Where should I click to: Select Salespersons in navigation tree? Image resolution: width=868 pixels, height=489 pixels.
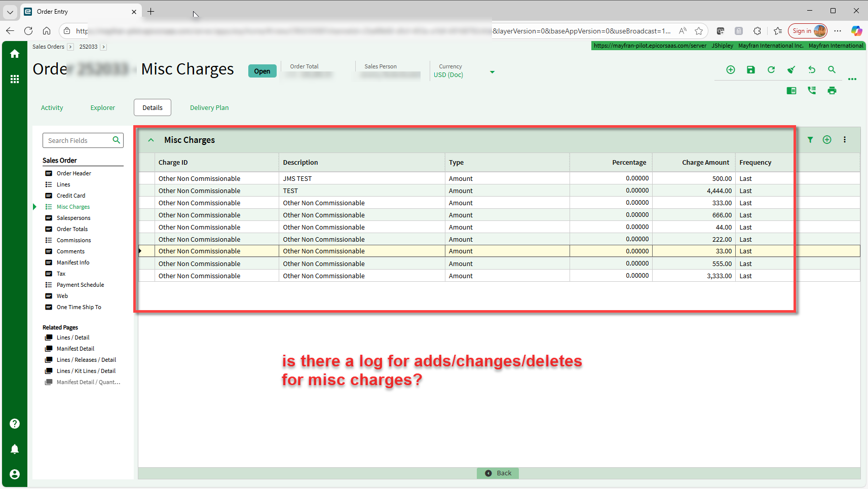click(x=73, y=218)
